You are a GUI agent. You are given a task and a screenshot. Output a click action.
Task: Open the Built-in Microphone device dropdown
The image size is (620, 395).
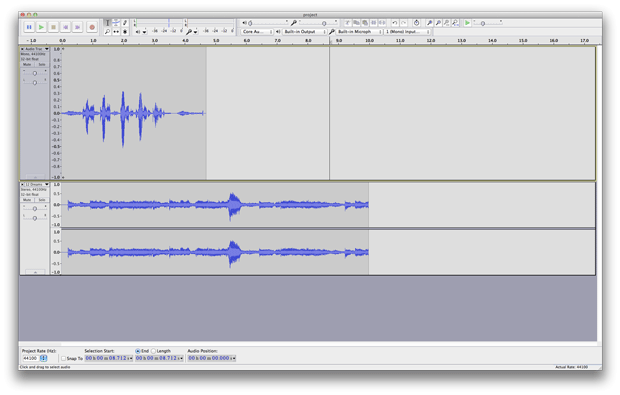[359, 32]
